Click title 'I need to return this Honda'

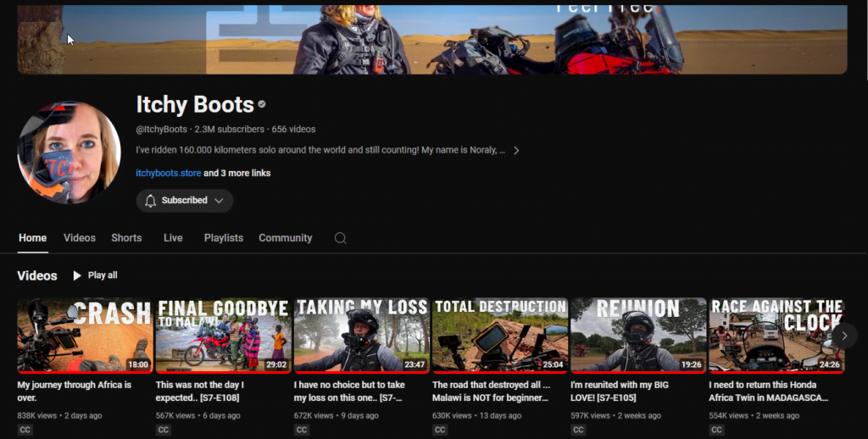(768, 392)
